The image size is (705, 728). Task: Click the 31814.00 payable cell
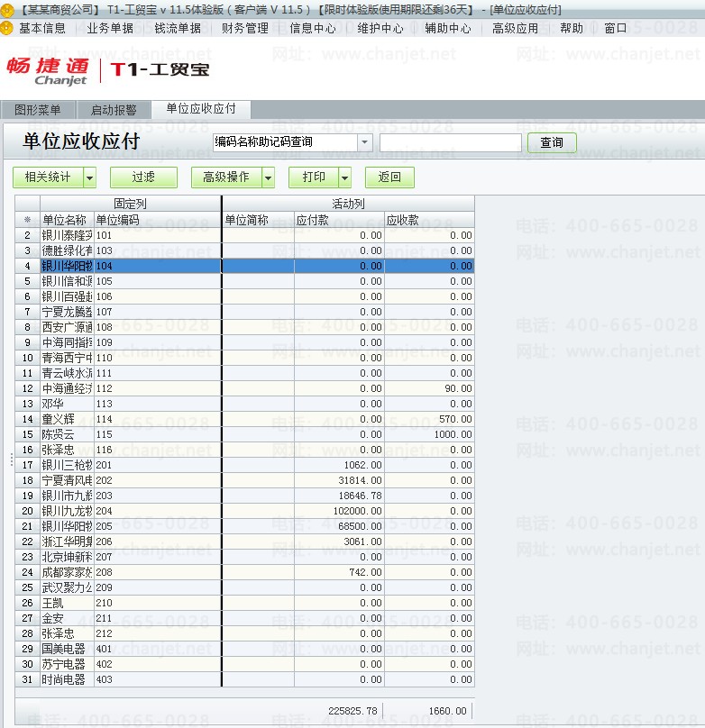click(340, 480)
